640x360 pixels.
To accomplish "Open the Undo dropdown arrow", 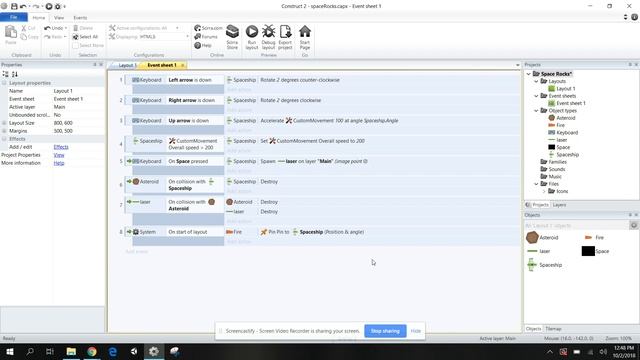I will [x=66, y=28].
